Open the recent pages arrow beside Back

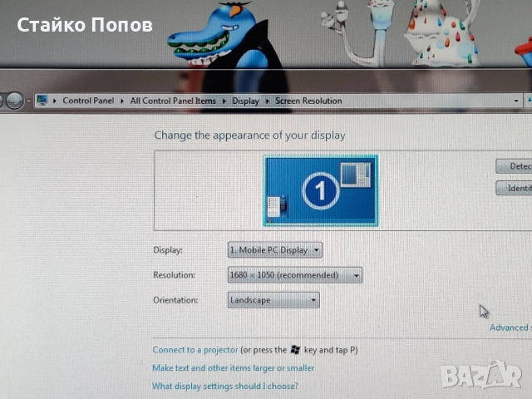click(x=29, y=101)
